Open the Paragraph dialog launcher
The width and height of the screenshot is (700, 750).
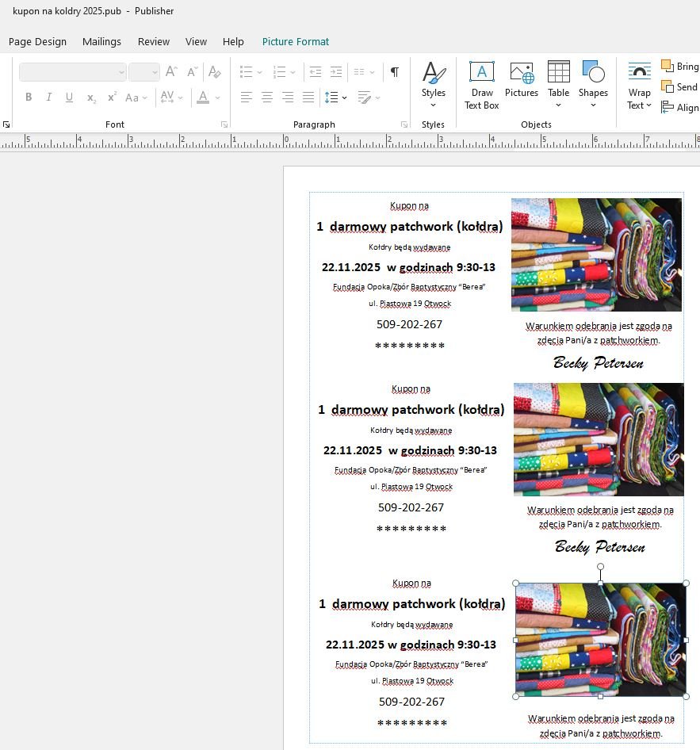(404, 124)
